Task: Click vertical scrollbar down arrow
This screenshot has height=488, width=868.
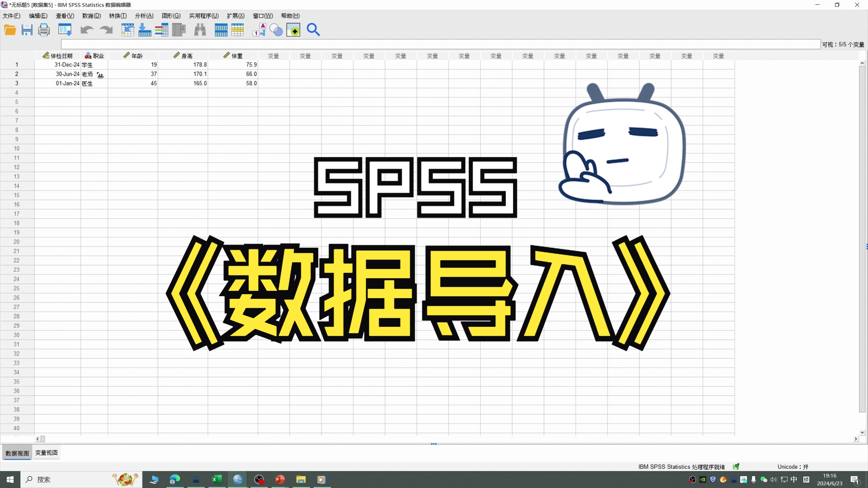Action: click(862, 432)
